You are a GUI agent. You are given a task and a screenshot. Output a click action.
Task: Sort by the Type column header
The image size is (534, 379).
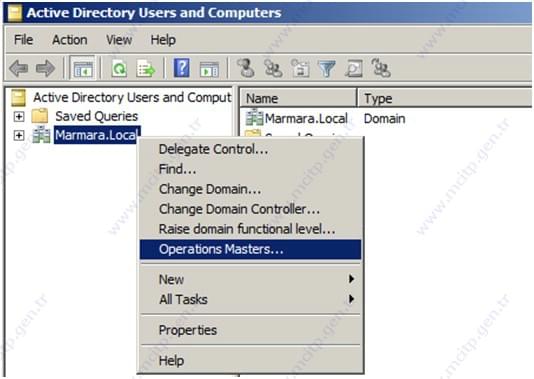tap(445, 98)
